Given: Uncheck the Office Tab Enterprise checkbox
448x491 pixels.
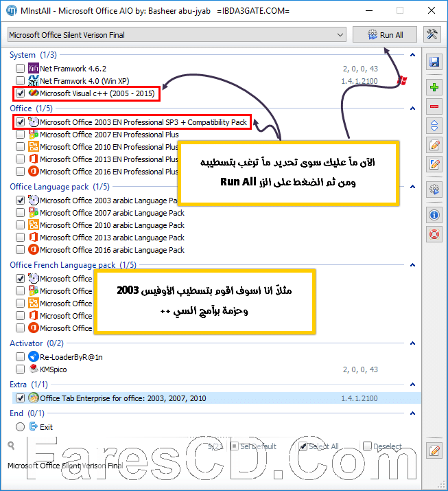Looking at the screenshot, I should click(x=20, y=398).
